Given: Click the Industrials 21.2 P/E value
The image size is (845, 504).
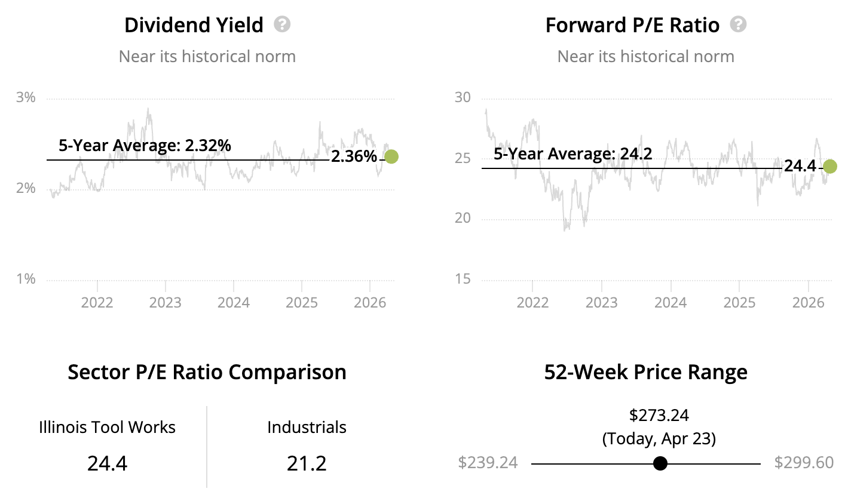Looking at the screenshot, I should pos(307,463).
